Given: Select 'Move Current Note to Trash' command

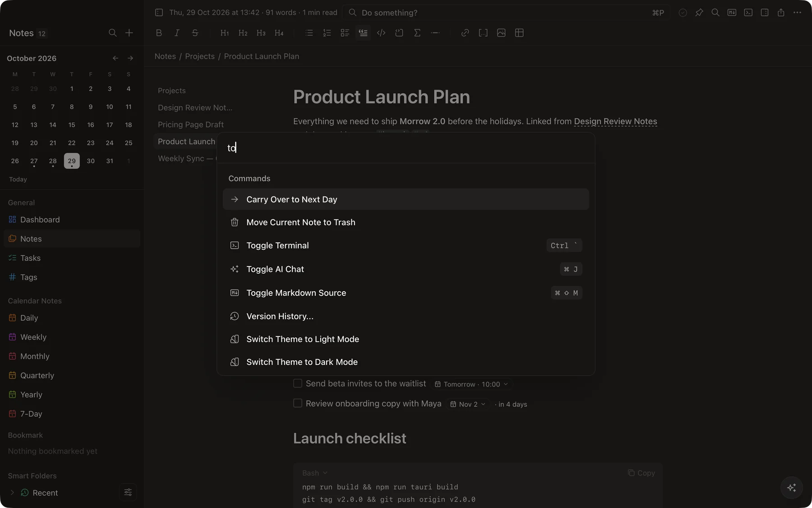Looking at the screenshot, I should click(x=406, y=222).
